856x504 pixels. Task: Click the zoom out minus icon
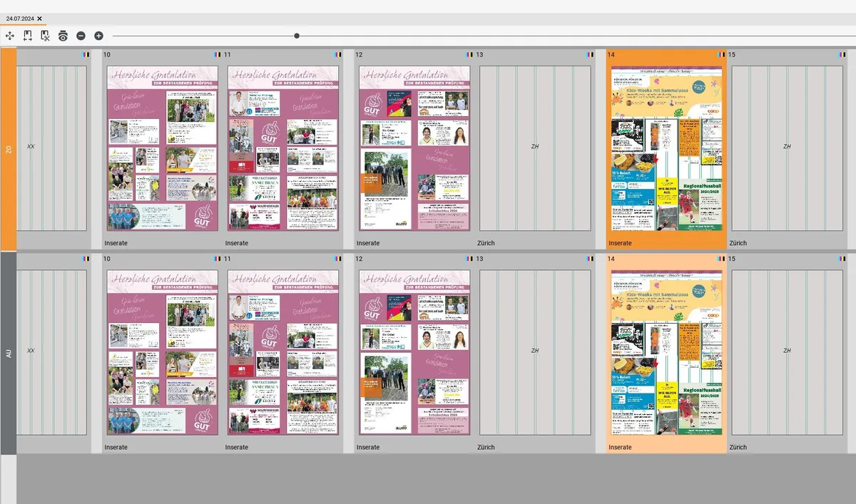(x=81, y=35)
